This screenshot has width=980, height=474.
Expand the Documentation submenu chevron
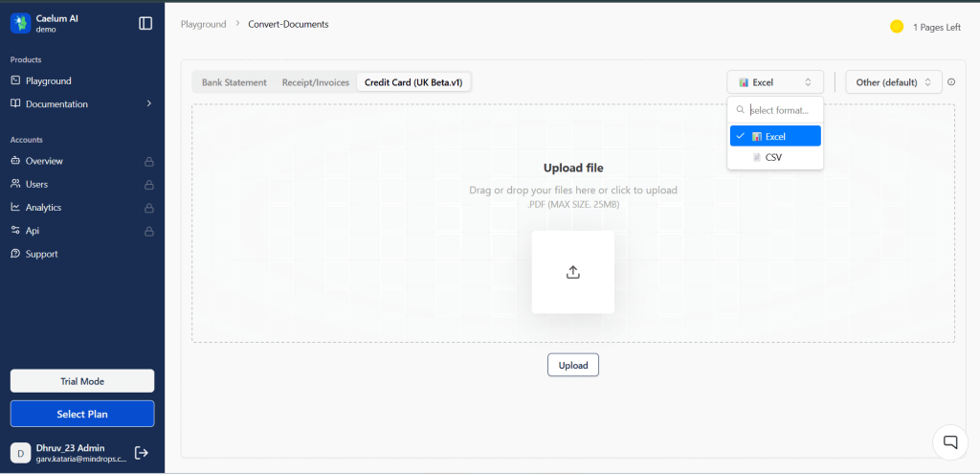tap(148, 103)
